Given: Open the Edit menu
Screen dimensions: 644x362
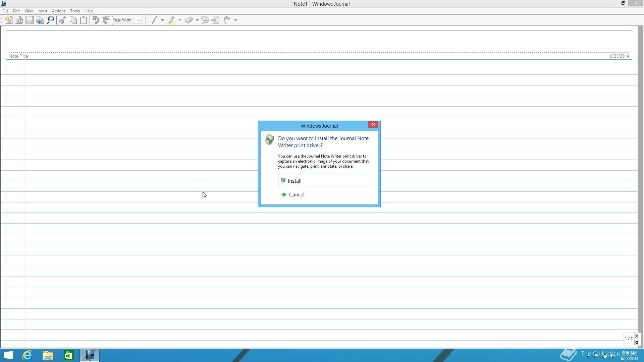Looking at the screenshot, I should [x=16, y=11].
